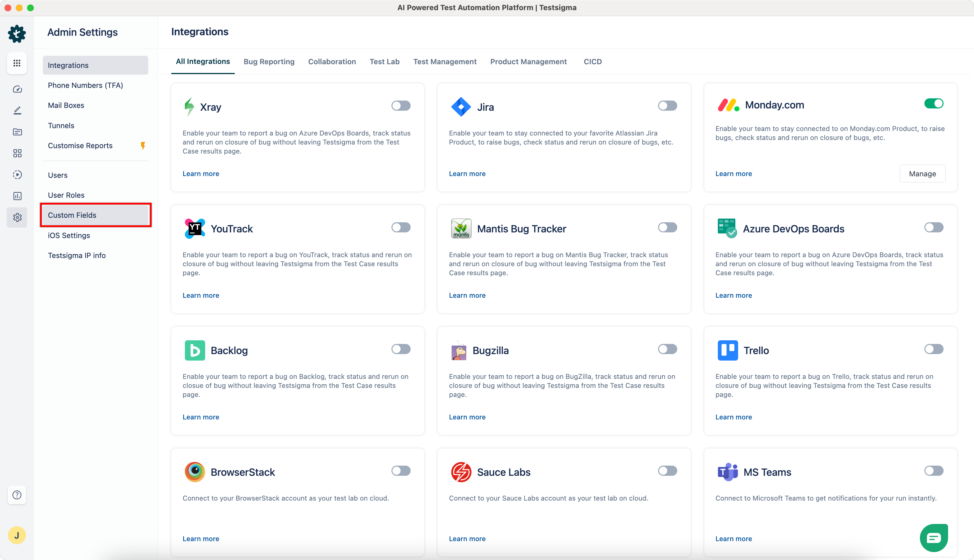Turn on Azure DevOps Boards toggle
Viewport: 974px width, 560px height.
pyautogui.click(x=934, y=227)
